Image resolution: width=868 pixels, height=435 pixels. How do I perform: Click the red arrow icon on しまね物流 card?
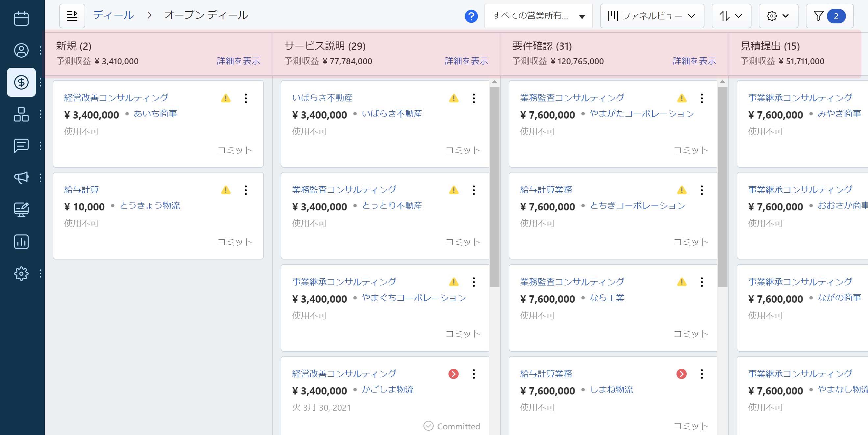[x=682, y=374]
